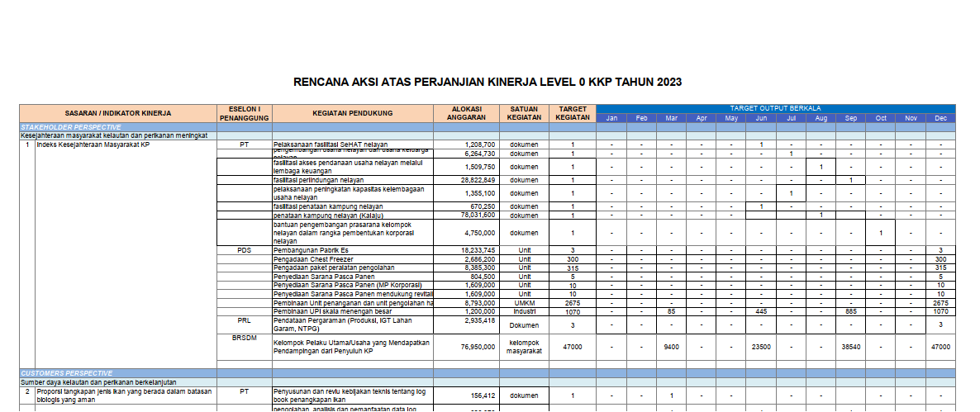The image size is (980, 412).
Task: Select fasilitasi penataan kampung nelayan cell
Action: coord(353,206)
